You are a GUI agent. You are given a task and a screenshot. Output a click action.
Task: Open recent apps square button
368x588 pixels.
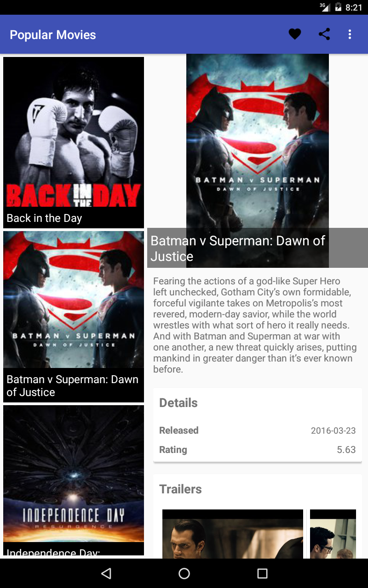(262, 573)
